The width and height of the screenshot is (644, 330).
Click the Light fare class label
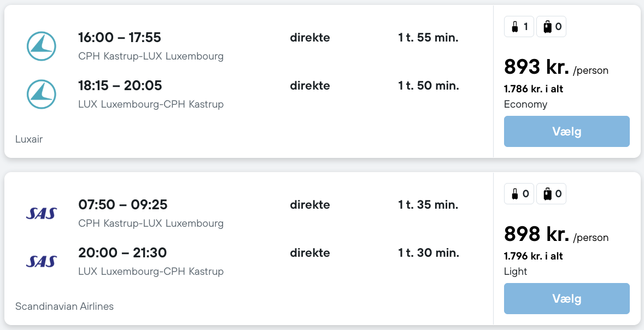click(516, 272)
